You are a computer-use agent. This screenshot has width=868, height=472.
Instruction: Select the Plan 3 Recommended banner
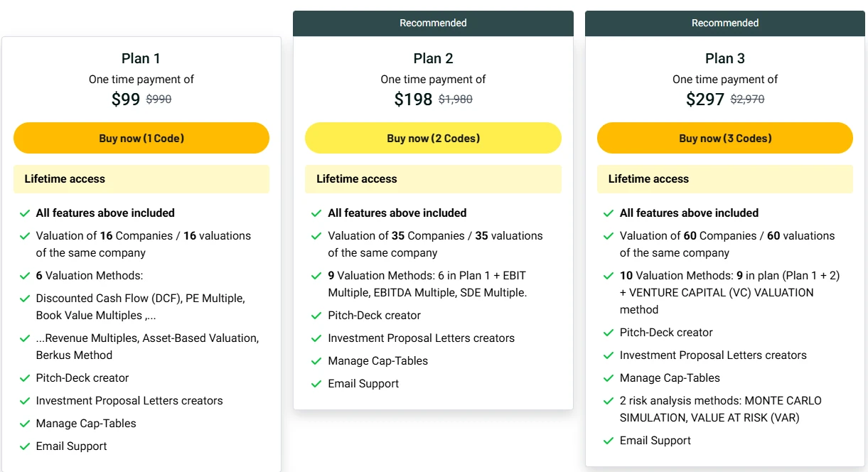coord(725,23)
